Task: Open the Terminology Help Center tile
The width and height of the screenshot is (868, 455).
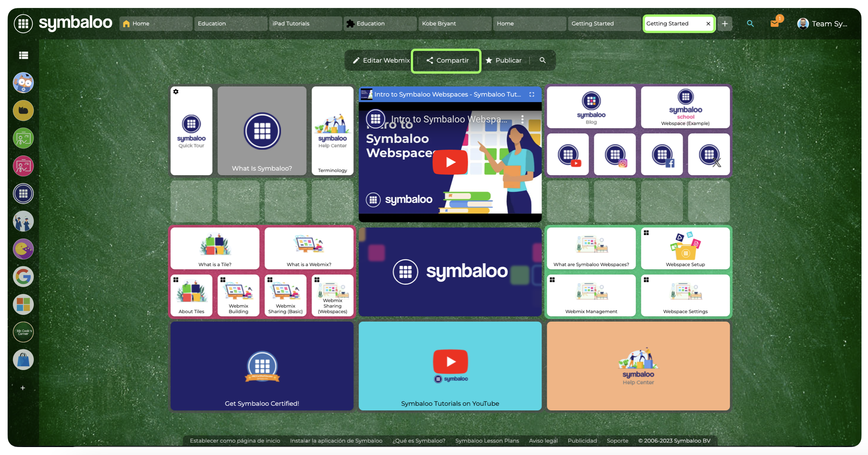Action: 333,131
